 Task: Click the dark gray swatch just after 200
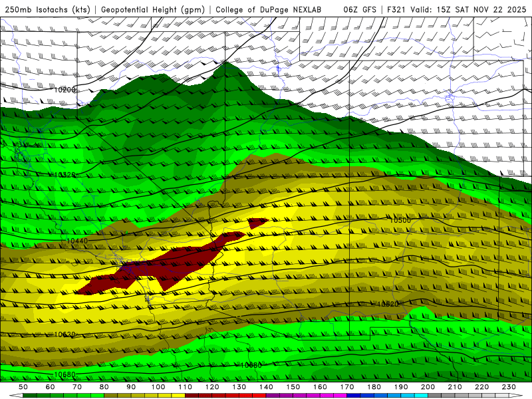pos(435,396)
